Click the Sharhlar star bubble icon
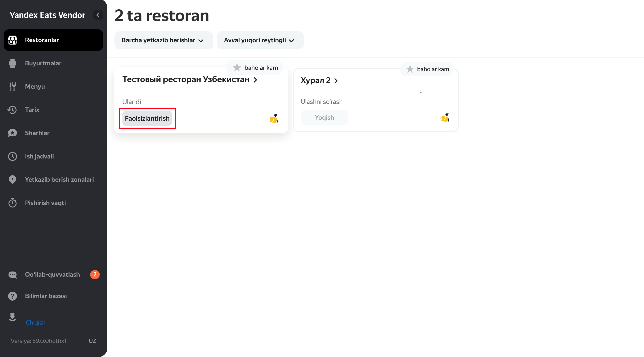644x357 pixels. click(13, 133)
